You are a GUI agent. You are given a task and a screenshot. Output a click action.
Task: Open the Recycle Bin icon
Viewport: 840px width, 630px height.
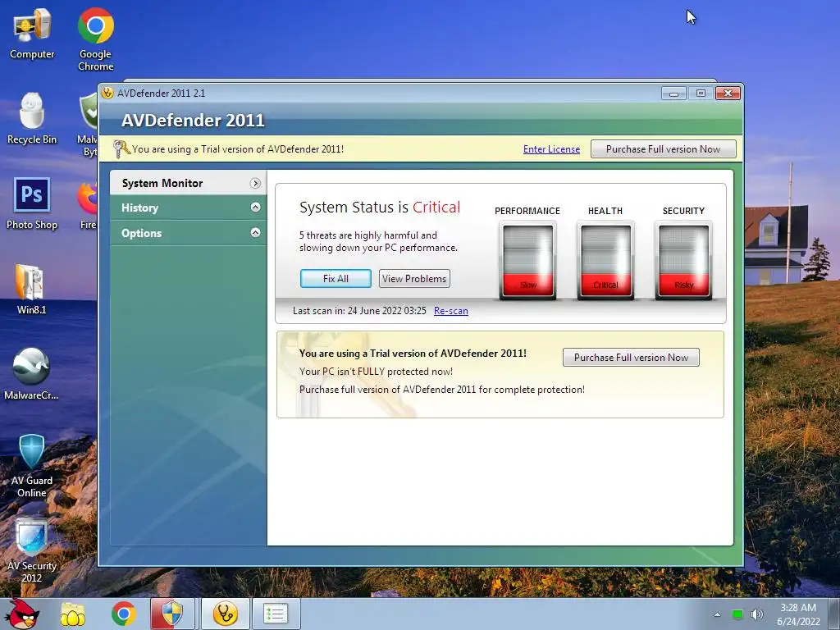coord(32,118)
